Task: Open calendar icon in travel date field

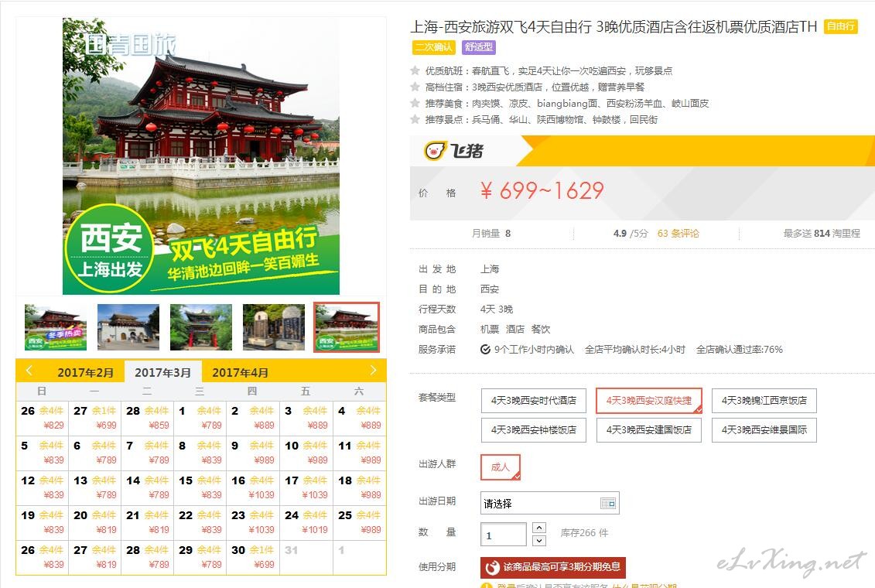Action: point(607,503)
